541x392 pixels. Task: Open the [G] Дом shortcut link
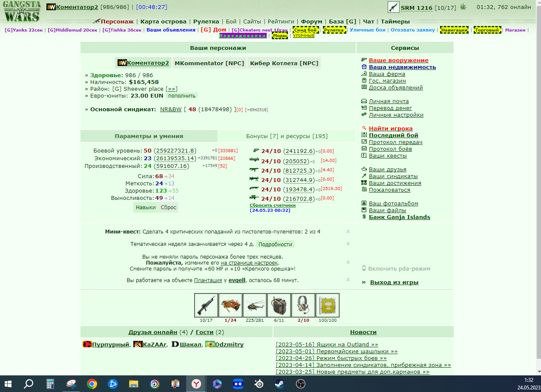coord(213,30)
